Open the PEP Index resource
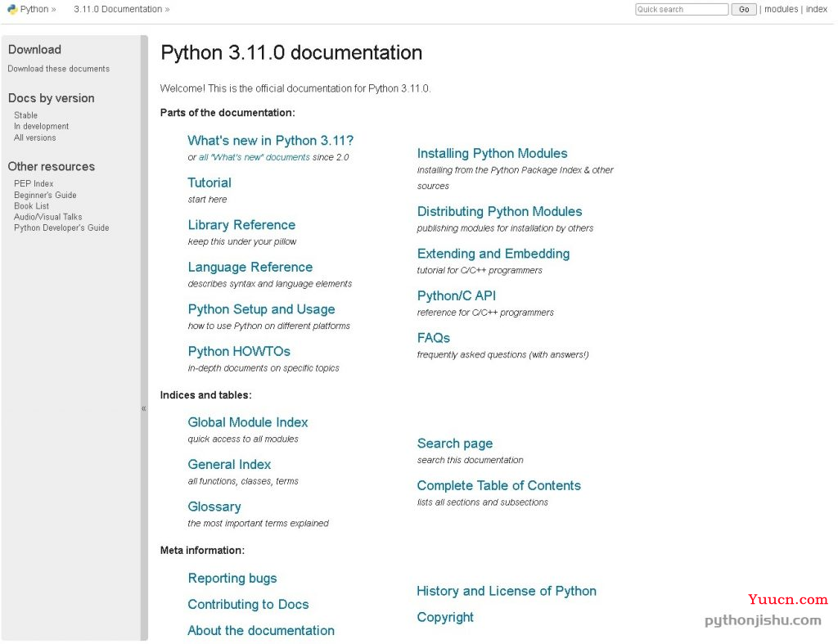 pyautogui.click(x=34, y=183)
